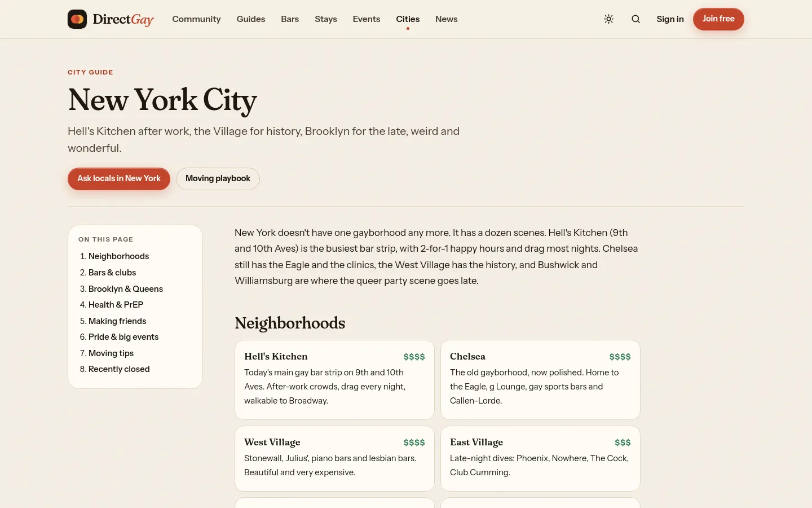Jump to Bars & clubs section link
The image size is (812, 508).
click(x=112, y=273)
